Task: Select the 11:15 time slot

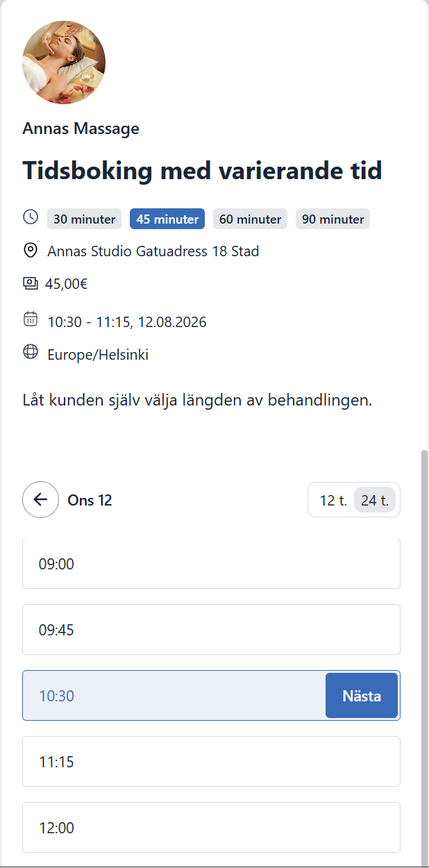Action: (x=211, y=762)
